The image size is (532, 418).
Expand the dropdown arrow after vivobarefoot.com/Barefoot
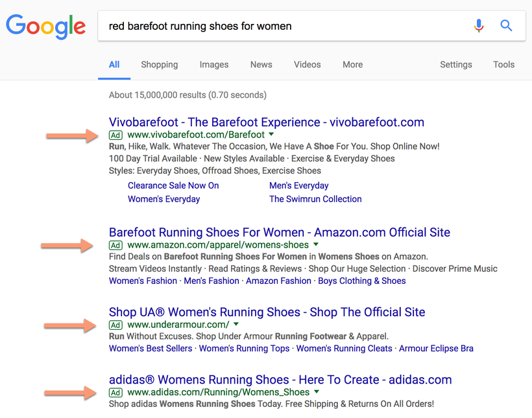pos(271,134)
